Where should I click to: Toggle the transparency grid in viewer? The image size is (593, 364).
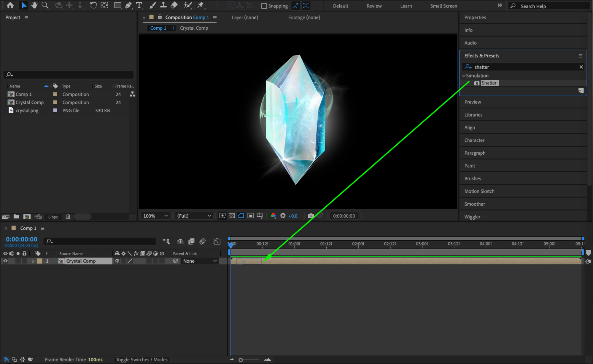[x=232, y=216]
